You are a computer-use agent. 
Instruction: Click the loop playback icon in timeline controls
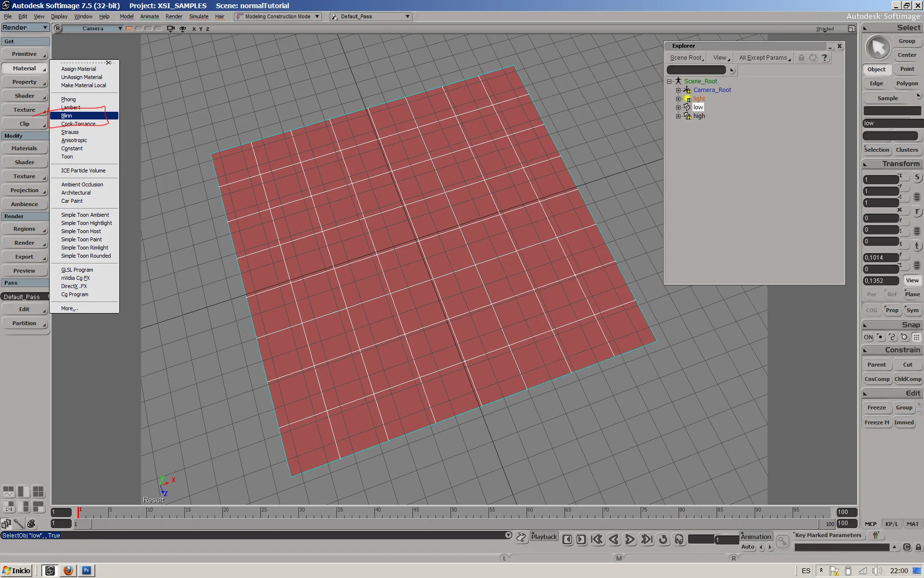[x=664, y=539]
